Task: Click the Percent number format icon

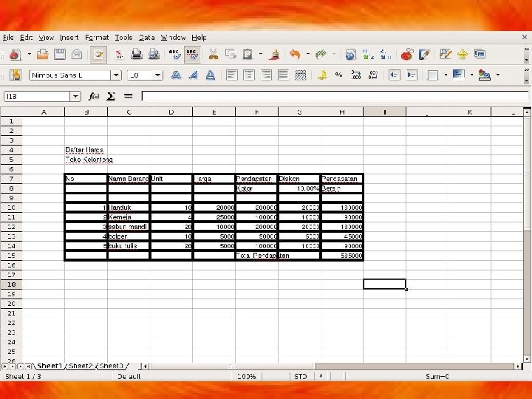Action: click(338, 75)
